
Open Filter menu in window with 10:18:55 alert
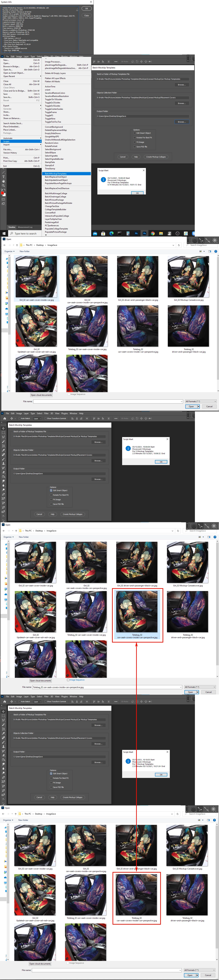coord(46,697)
